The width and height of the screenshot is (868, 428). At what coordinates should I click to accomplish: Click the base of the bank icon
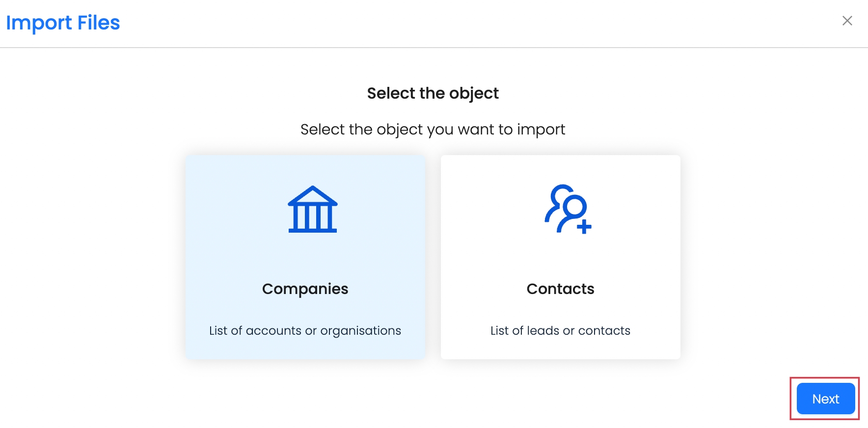click(312, 230)
